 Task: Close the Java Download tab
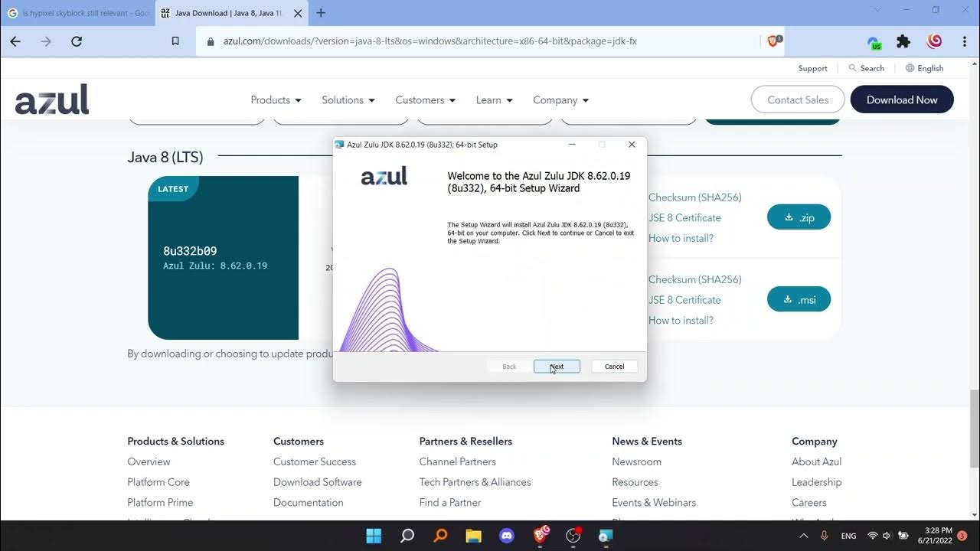click(x=298, y=13)
